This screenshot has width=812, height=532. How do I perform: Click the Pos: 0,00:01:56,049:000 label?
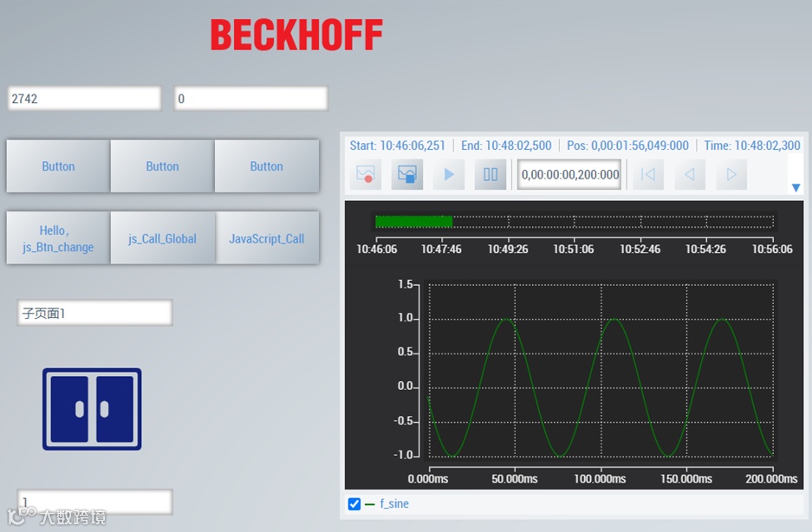pyautogui.click(x=627, y=146)
